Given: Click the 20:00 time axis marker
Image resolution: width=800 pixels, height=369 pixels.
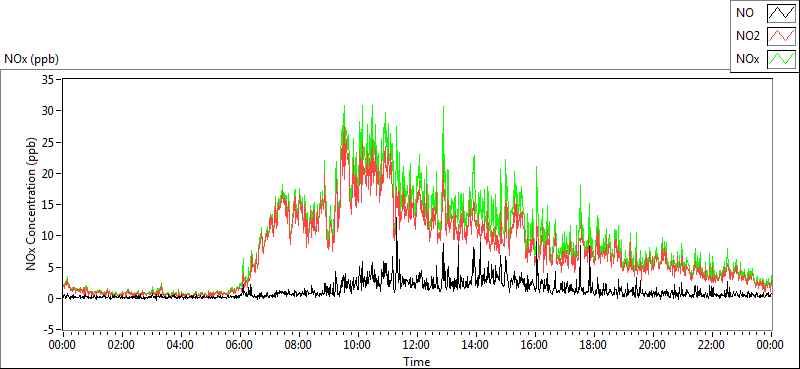Looking at the screenshot, I should (x=653, y=345).
